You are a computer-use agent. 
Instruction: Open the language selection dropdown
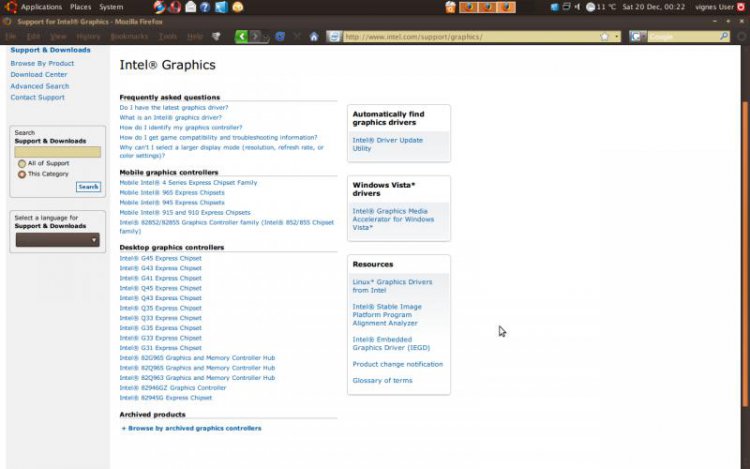click(57, 240)
